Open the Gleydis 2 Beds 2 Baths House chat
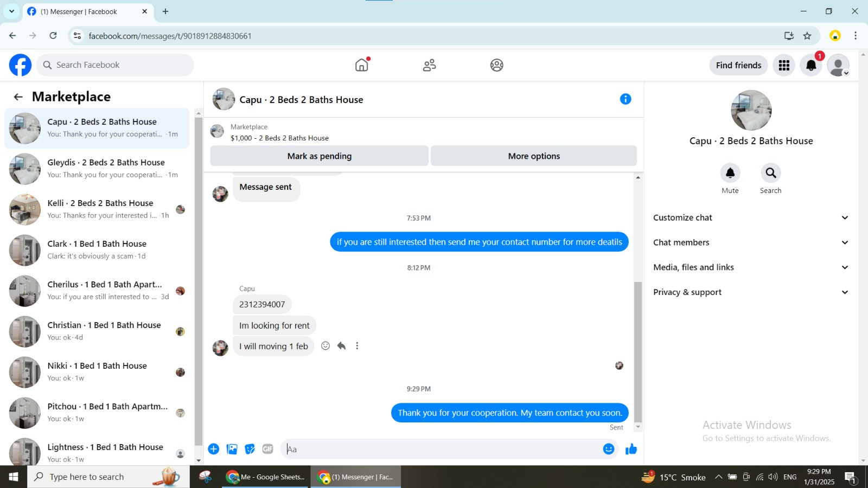868x488 pixels. point(97,169)
